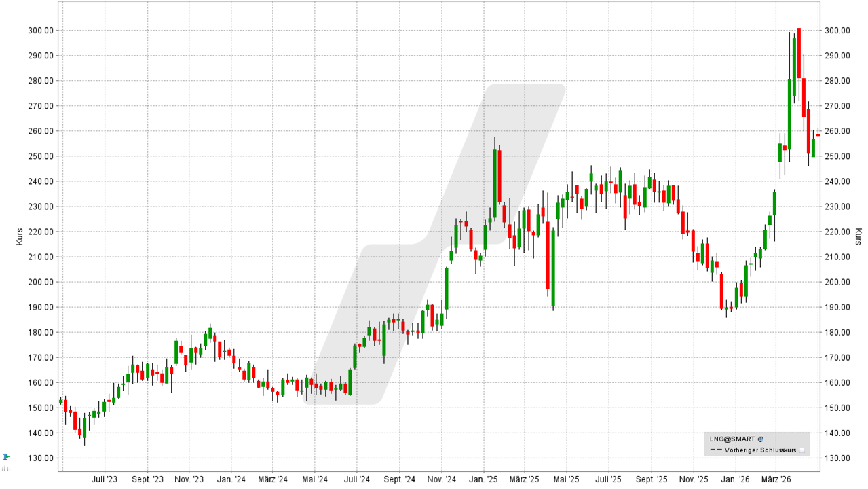The image size is (868, 489).
Task: Toggle the Vorheriger Schlusskurs checkbox
Action: tap(801, 450)
